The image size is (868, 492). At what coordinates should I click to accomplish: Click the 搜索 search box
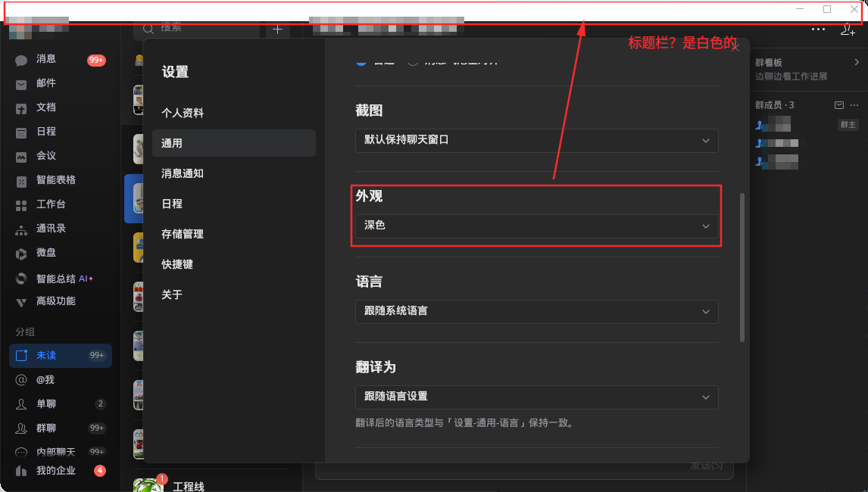pos(196,28)
